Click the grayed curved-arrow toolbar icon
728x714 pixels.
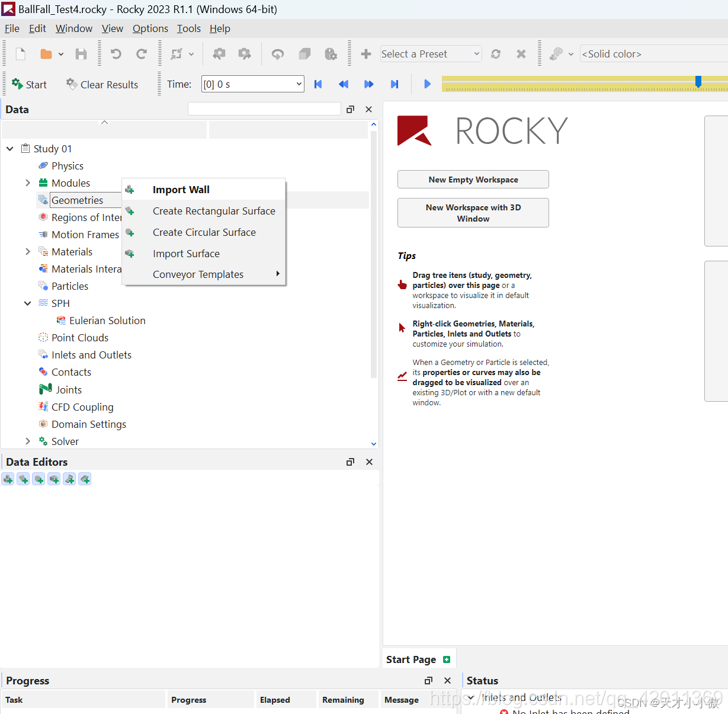pyautogui.click(x=277, y=54)
